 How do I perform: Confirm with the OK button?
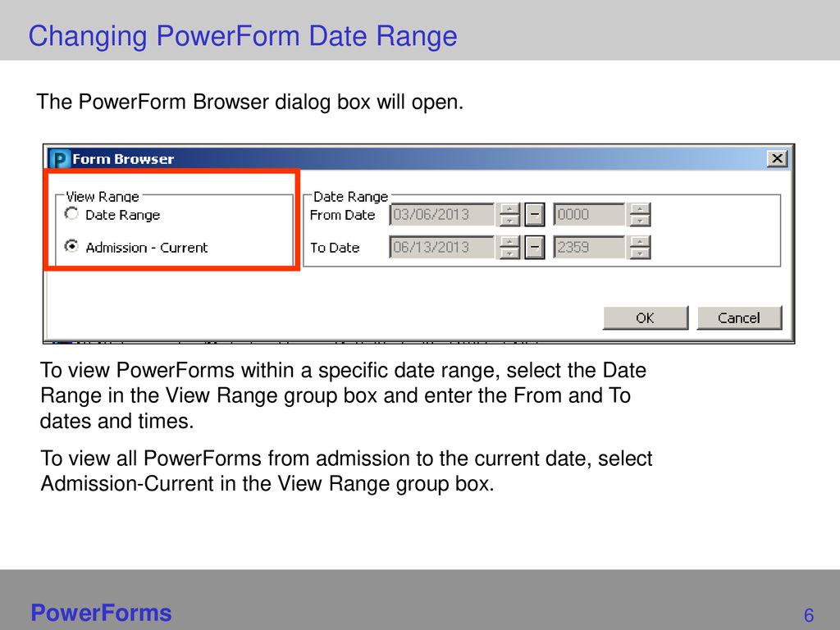(646, 317)
